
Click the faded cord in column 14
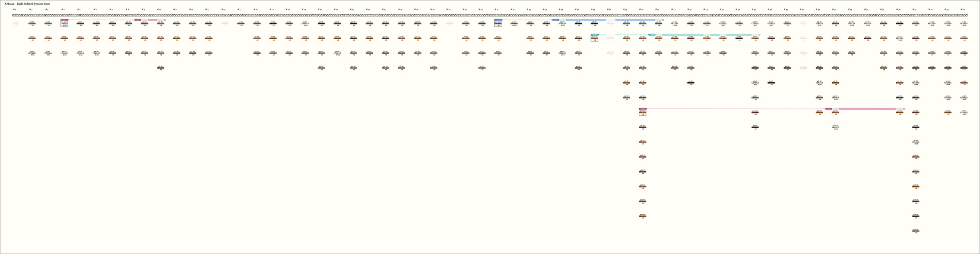pyautogui.click(x=224, y=23)
